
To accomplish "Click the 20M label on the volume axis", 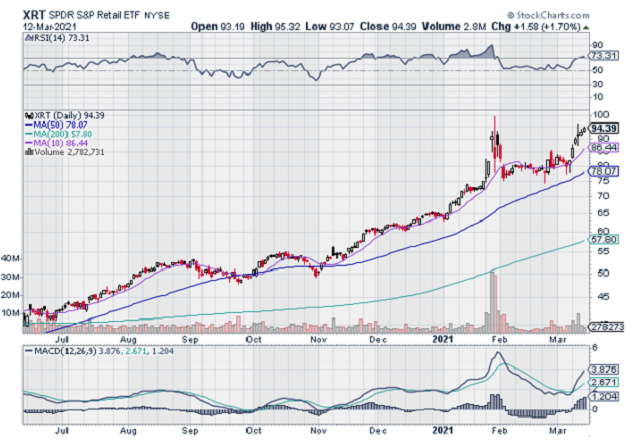I will click(x=10, y=295).
